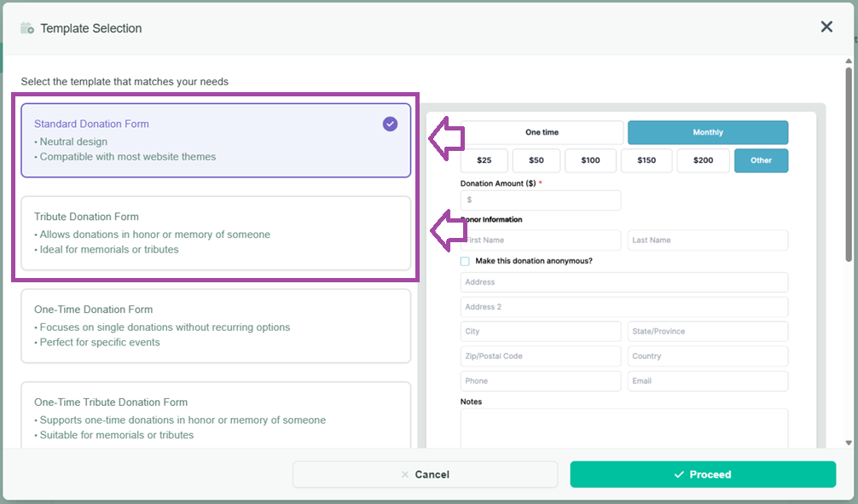This screenshot has width=858, height=504.
Task: Select the $50 donation amount
Action: [536, 160]
